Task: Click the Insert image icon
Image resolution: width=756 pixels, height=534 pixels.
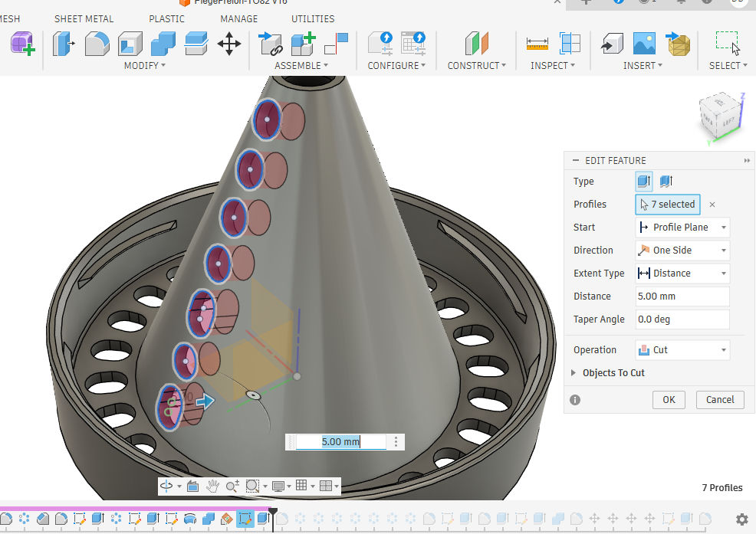Action: pos(644,44)
